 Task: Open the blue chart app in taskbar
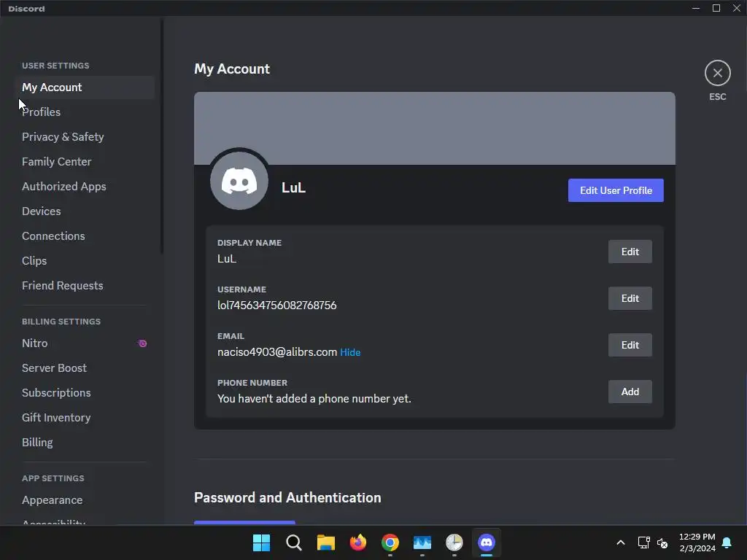(x=422, y=542)
